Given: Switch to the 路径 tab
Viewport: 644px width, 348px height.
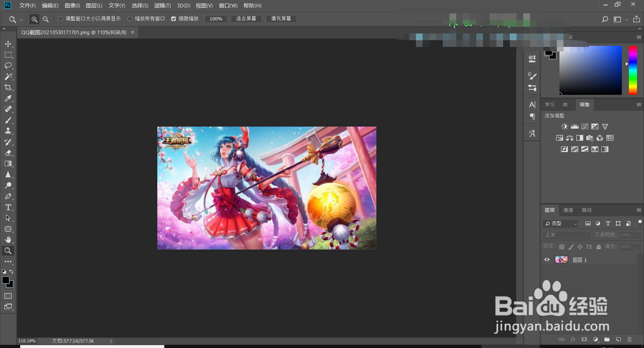Looking at the screenshot, I should click(x=587, y=210).
